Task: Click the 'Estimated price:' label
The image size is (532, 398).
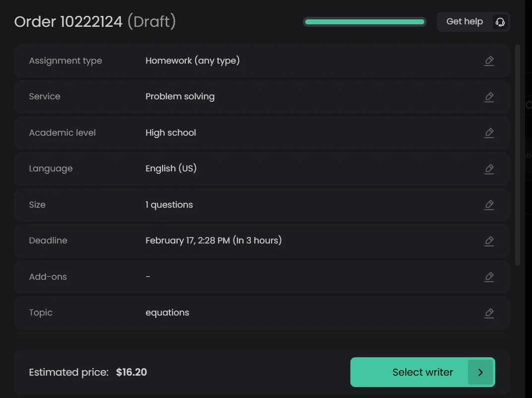Action: click(68, 372)
